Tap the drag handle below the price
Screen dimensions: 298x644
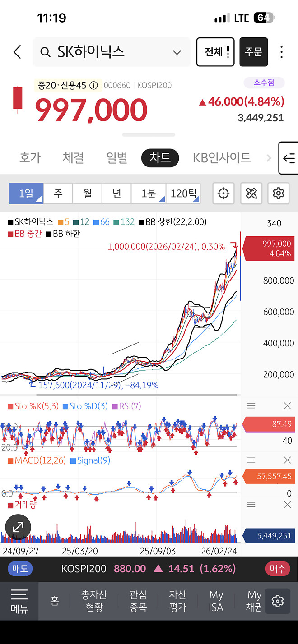(149, 135)
